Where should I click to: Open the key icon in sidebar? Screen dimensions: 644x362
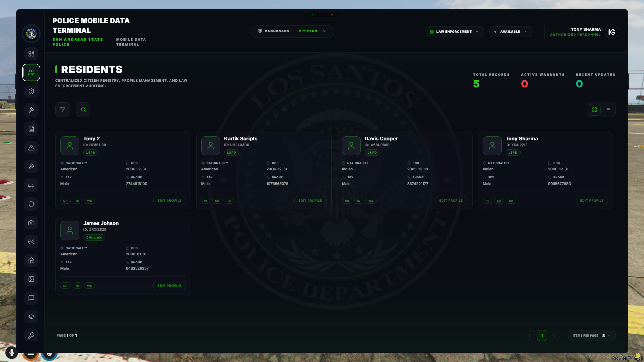tap(31, 335)
